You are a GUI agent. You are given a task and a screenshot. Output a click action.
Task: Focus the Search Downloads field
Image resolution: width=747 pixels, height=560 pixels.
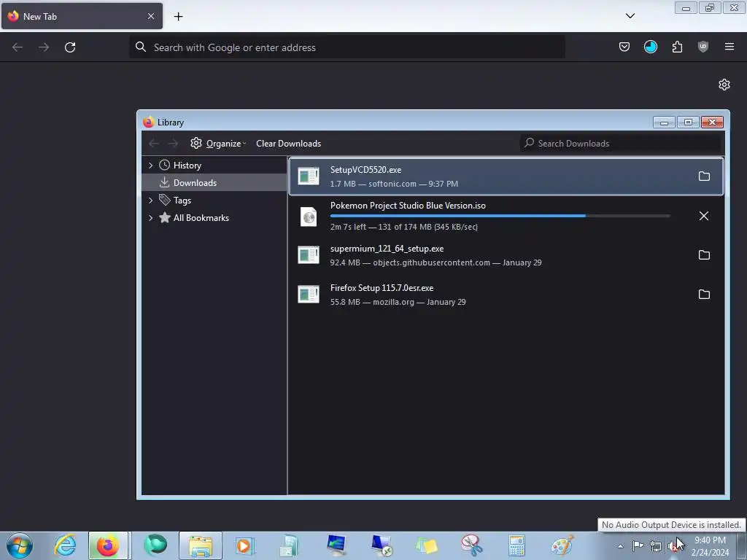(x=620, y=144)
